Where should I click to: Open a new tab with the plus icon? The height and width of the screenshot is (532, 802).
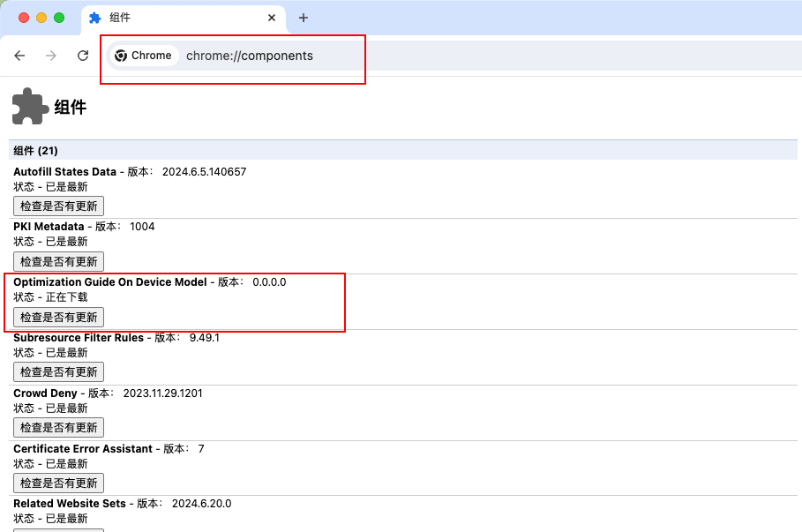pos(304,18)
